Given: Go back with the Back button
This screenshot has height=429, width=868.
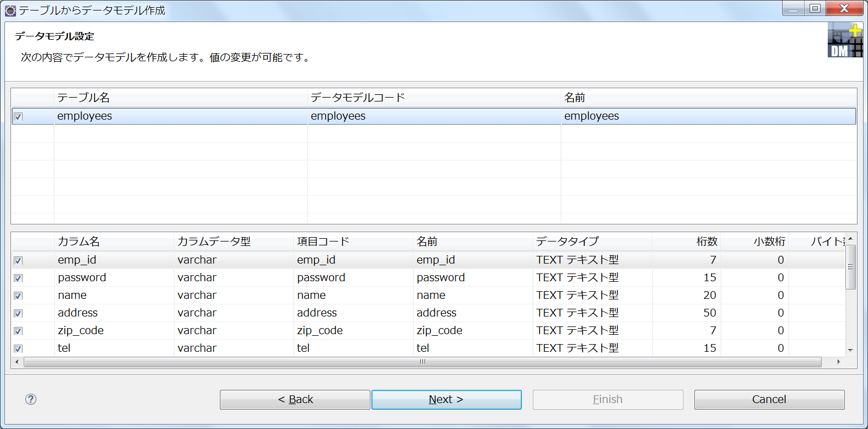Looking at the screenshot, I should click(x=295, y=400).
